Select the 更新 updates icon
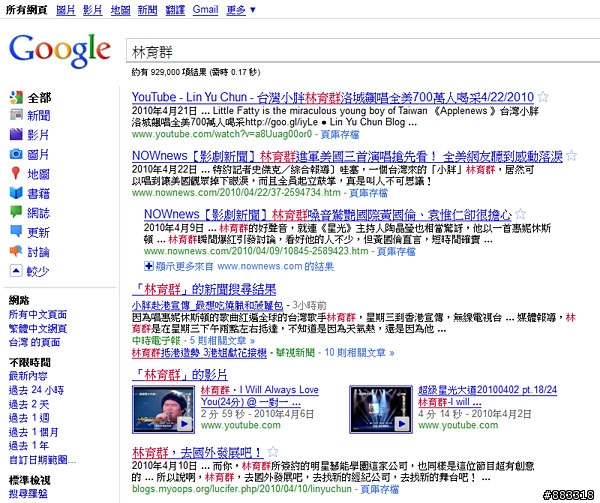This screenshot has width=600, height=503. pos(16,232)
